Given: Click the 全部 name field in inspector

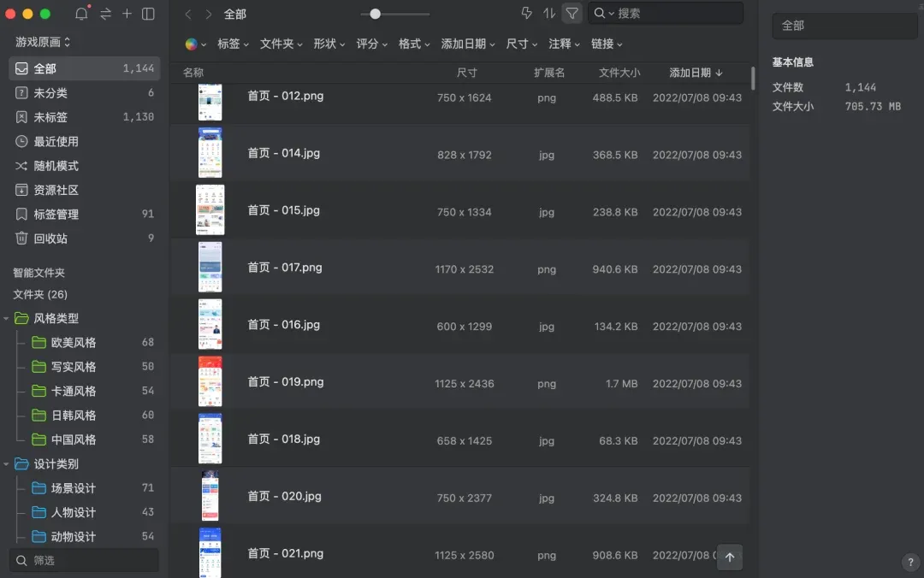Looking at the screenshot, I should point(844,26).
